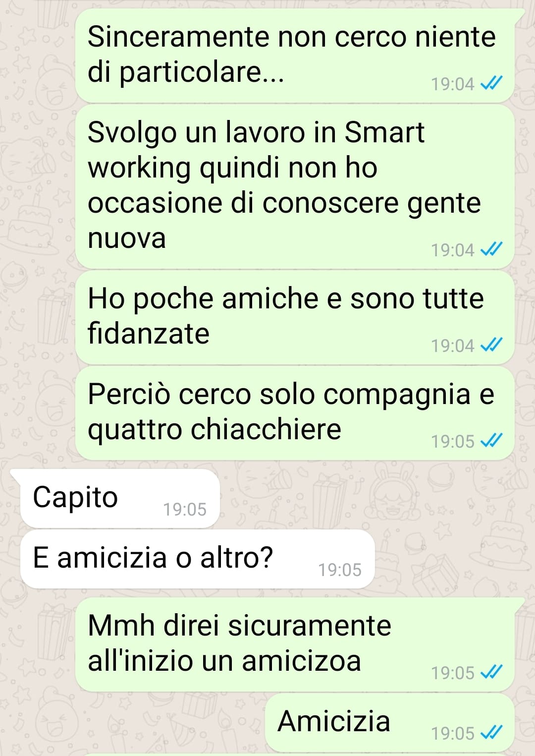The width and height of the screenshot is (535, 756).
Task: Select read-receipt icon on 'Perciò cerco' message
Action: click(491, 441)
